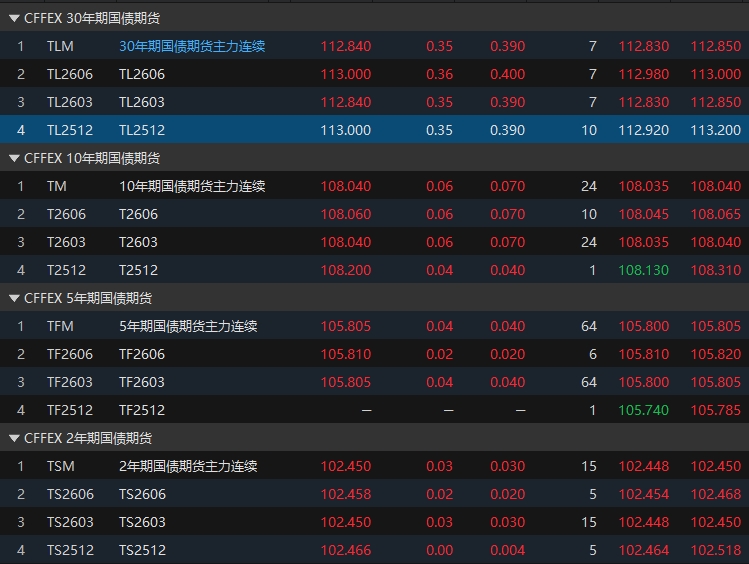749x564 pixels.
Task: Select the TLM code cell
Action: pos(60,46)
